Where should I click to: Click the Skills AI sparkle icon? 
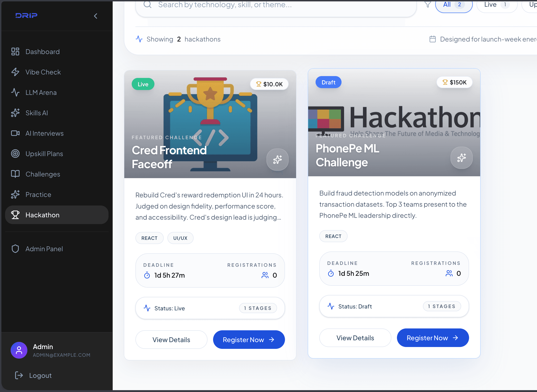(x=15, y=113)
